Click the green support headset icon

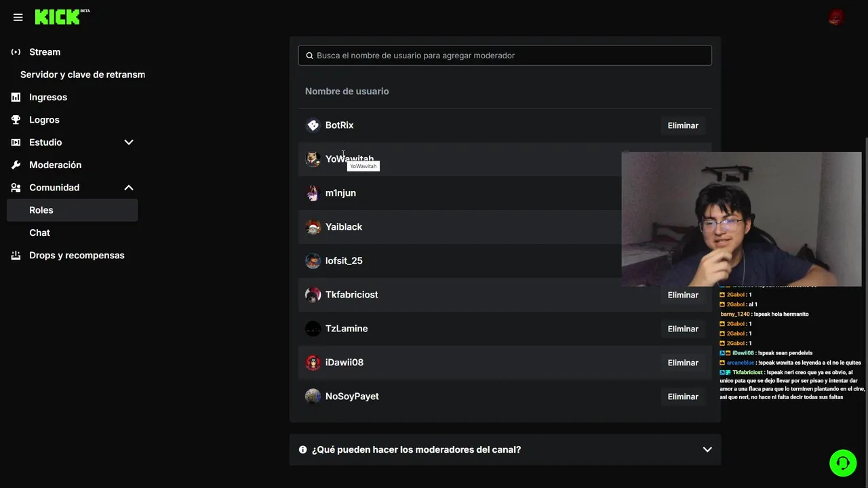843,463
